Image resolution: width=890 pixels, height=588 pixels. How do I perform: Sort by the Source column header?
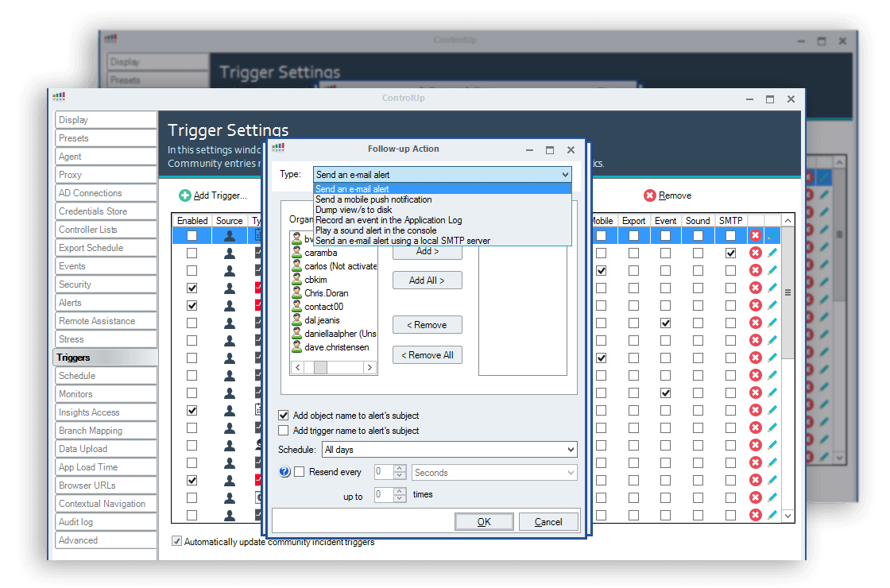tap(230, 220)
